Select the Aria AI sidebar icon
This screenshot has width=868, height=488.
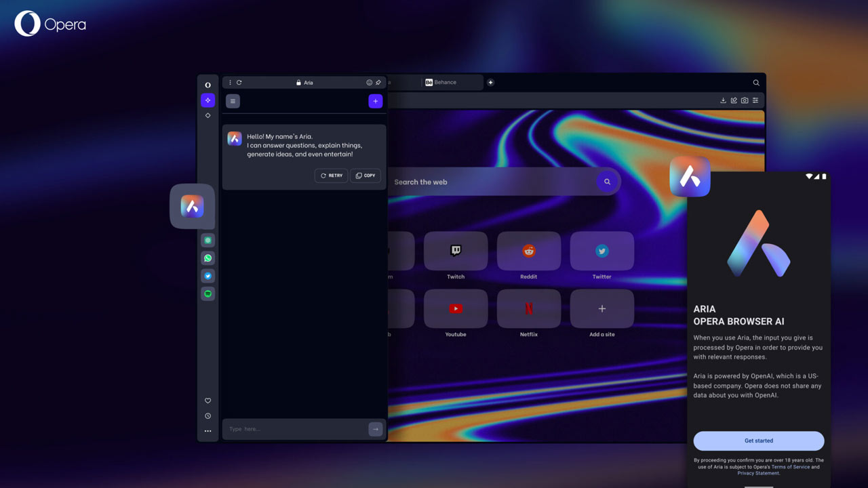pyautogui.click(x=208, y=100)
